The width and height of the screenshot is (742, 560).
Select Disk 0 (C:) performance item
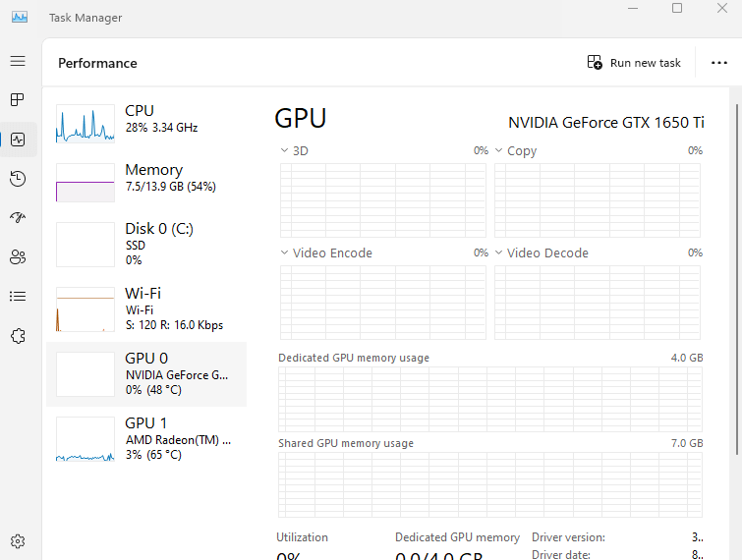[x=146, y=245]
